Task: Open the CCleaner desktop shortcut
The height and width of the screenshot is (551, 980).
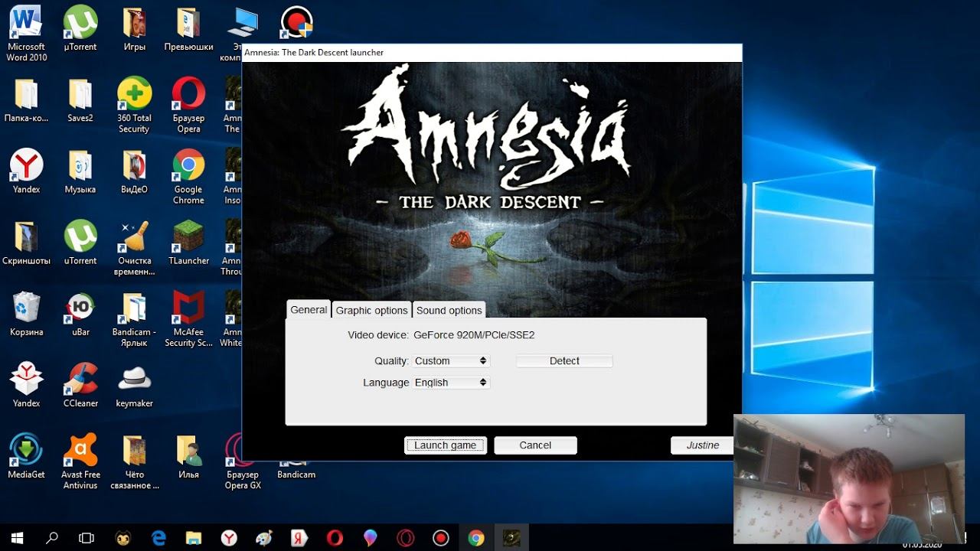Action: pos(80,385)
